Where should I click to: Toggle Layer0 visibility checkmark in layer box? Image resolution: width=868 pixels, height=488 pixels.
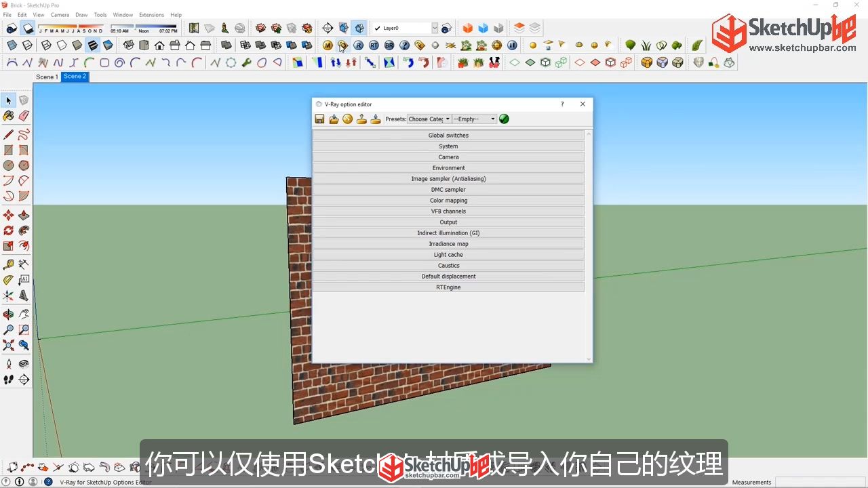[378, 28]
